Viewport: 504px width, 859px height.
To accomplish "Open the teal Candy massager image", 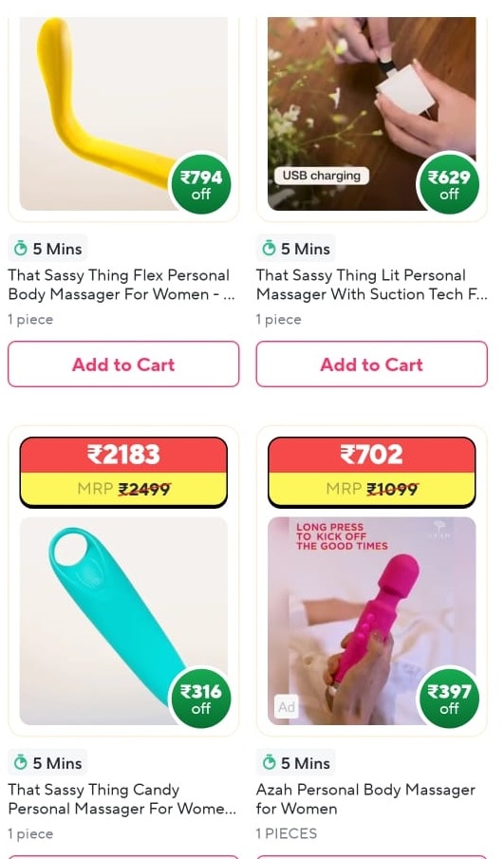I will tap(123, 621).
